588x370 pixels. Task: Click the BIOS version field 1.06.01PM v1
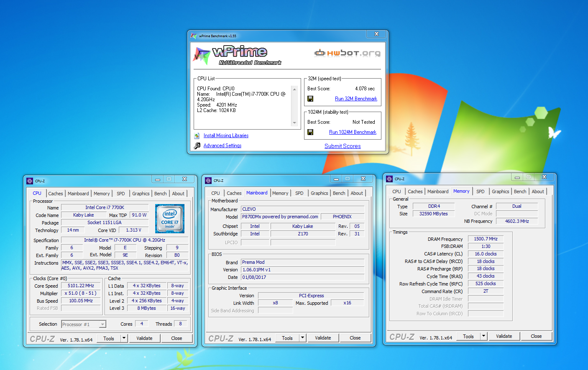click(302, 270)
